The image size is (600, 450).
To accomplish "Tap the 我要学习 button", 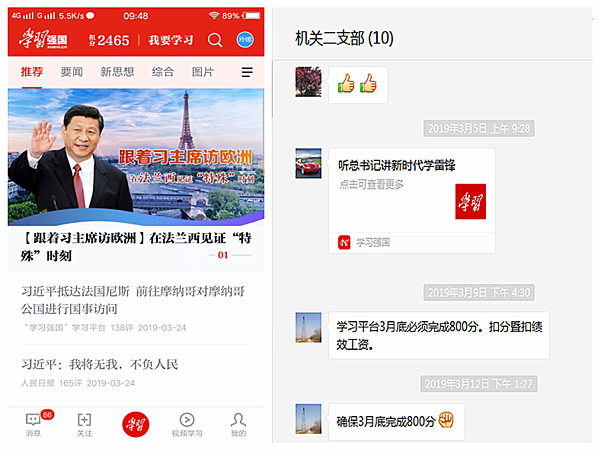I will [x=171, y=40].
